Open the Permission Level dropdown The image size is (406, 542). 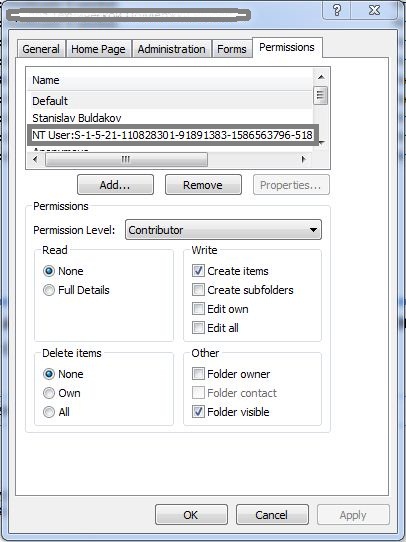click(223, 230)
